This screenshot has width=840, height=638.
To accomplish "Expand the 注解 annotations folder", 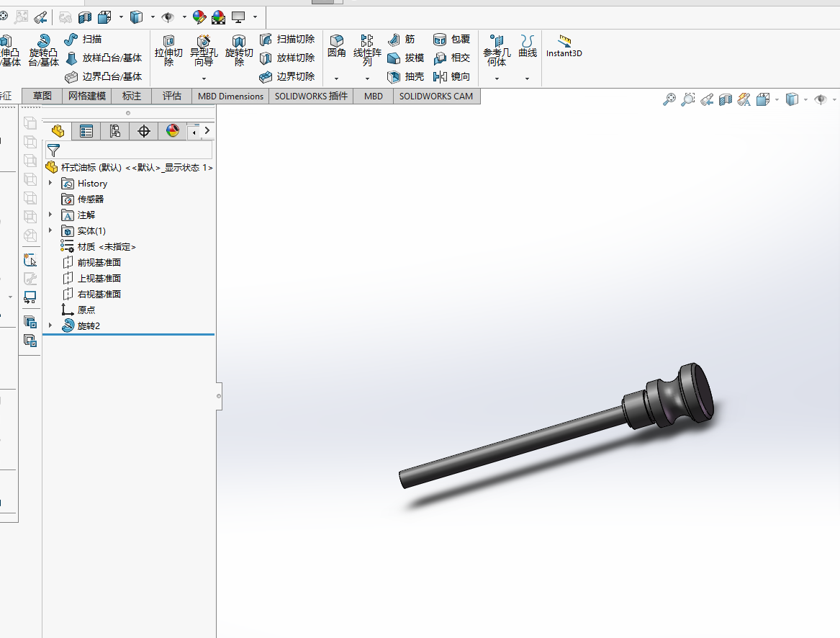I will pos(50,215).
